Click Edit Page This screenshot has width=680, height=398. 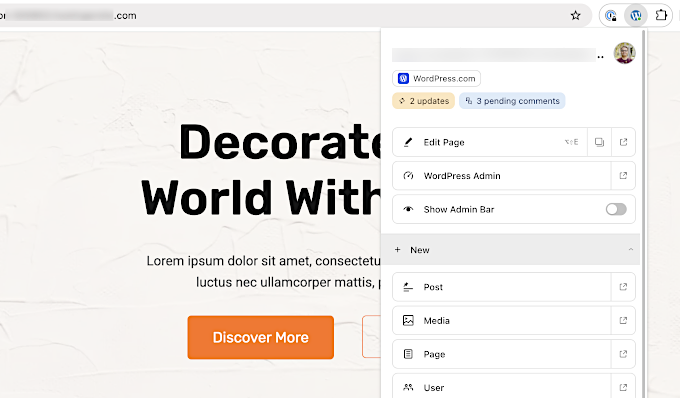point(490,142)
